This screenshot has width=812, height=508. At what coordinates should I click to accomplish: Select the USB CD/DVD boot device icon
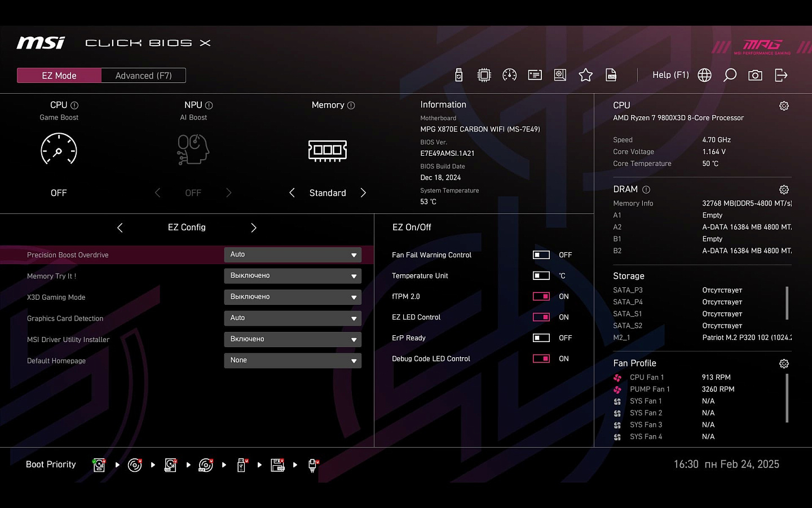(x=206, y=465)
